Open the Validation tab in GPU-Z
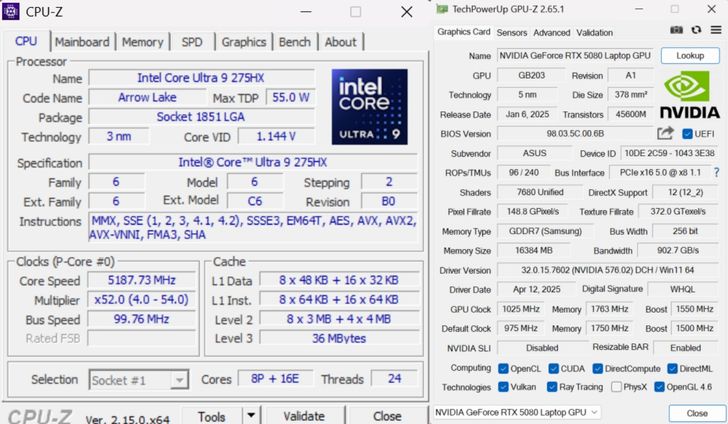 [594, 33]
